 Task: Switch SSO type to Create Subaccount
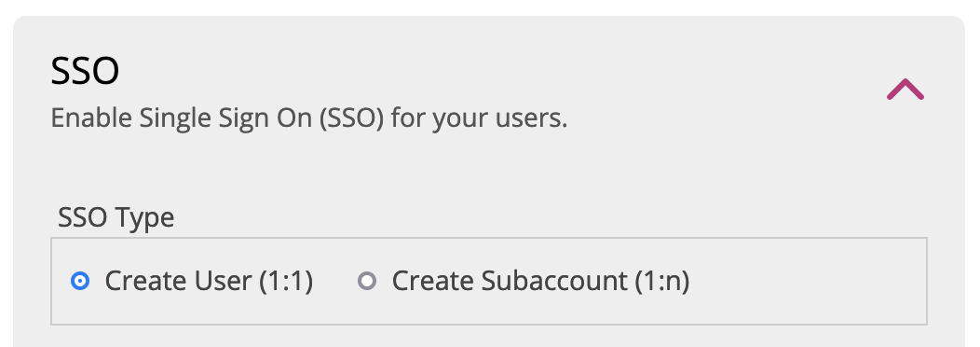tap(367, 281)
